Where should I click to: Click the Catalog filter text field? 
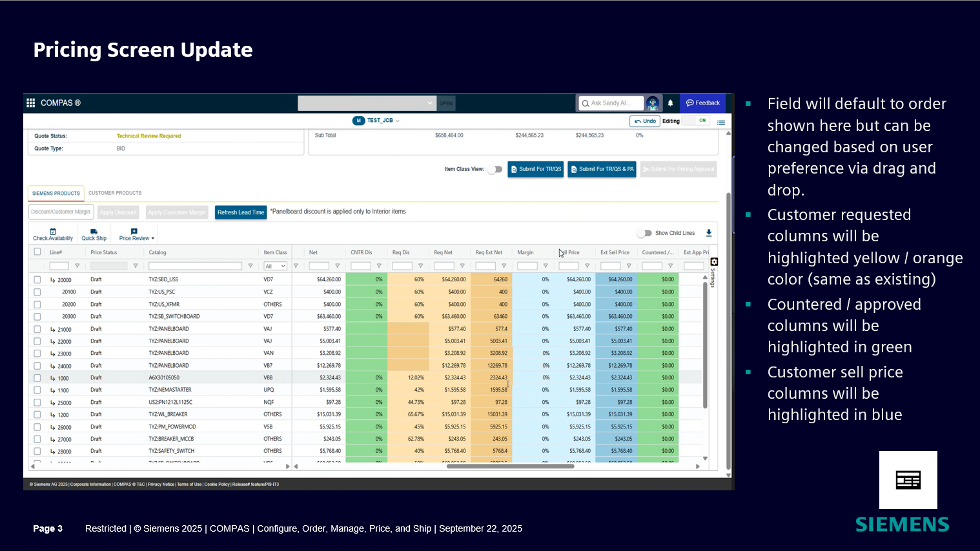pyautogui.click(x=195, y=266)
